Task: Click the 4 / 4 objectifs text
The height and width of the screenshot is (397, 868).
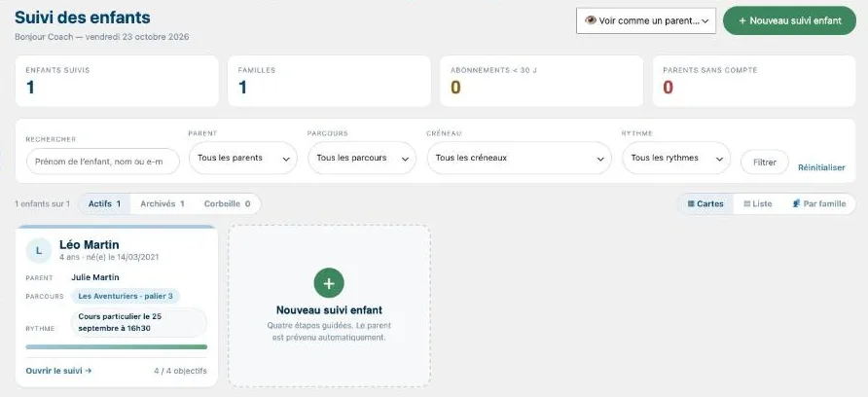Action: click(180, 371)
